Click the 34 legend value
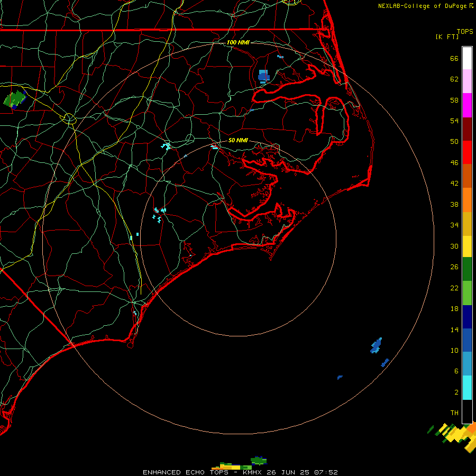476x476 pixels. point(454,225)
